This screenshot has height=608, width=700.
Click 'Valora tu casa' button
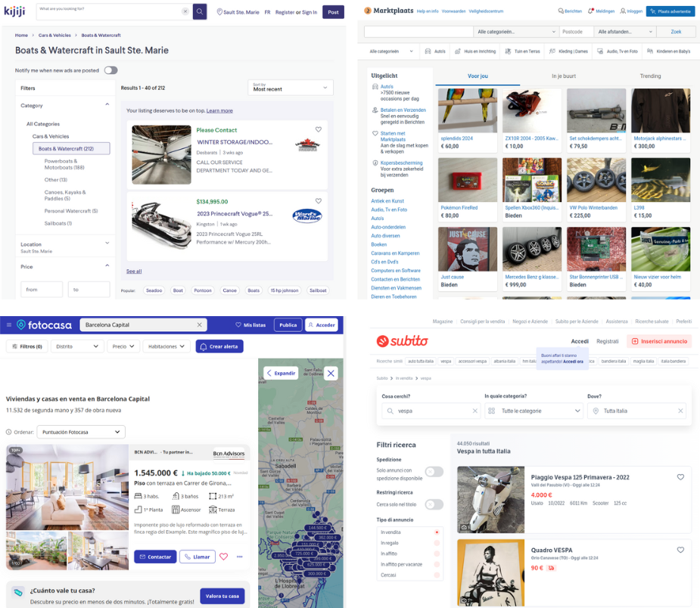pos(222,596)
